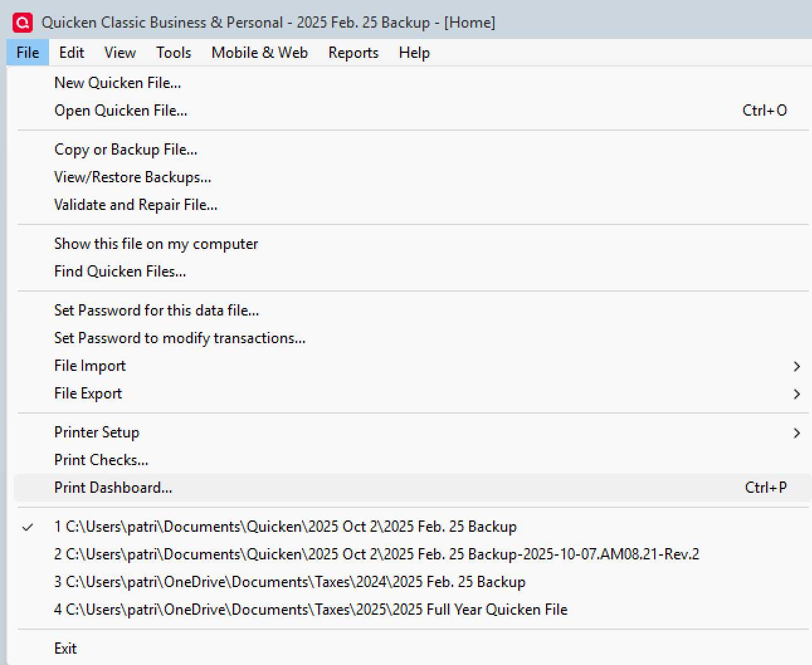Screen dimensions: 812x665
Task: Open recent file 2 ending in Rev.2
Action: (413, 554)
